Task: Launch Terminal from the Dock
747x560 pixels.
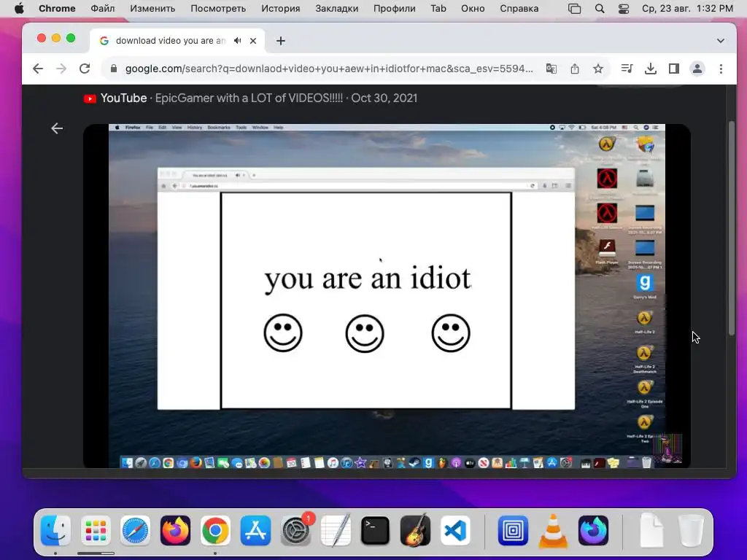Action: tap(376, 530)
